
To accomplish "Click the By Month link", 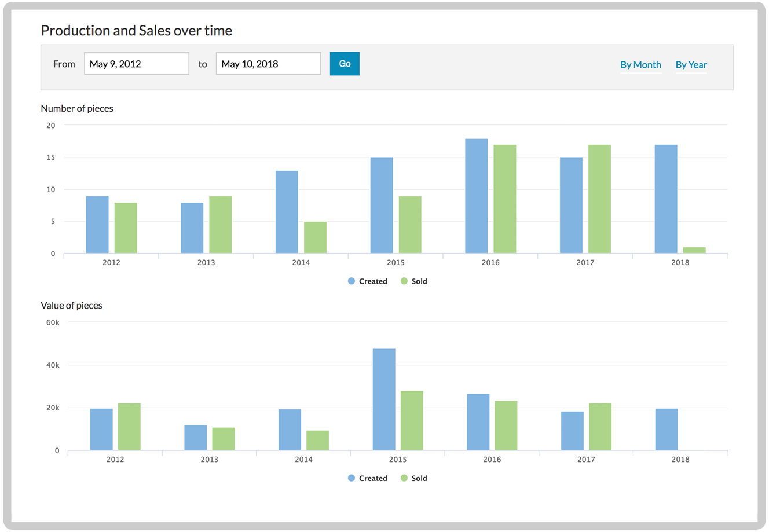I will pos(640,65).
